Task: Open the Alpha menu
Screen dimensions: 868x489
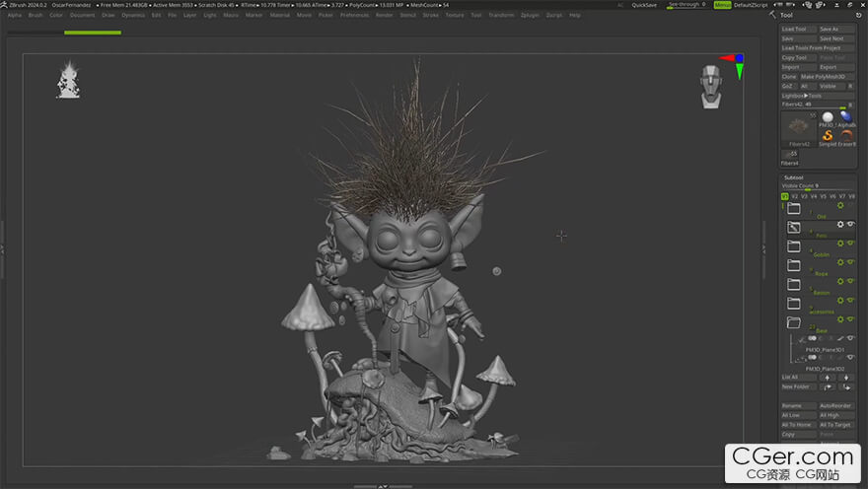Action: [x=15, y=16]
